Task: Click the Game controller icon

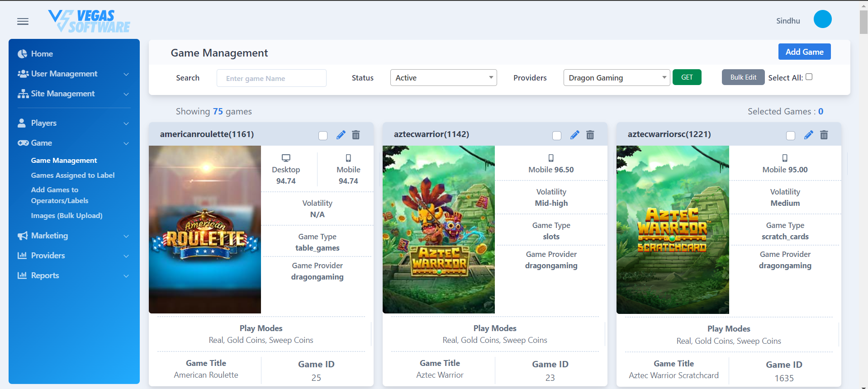Action: point(23,143)
